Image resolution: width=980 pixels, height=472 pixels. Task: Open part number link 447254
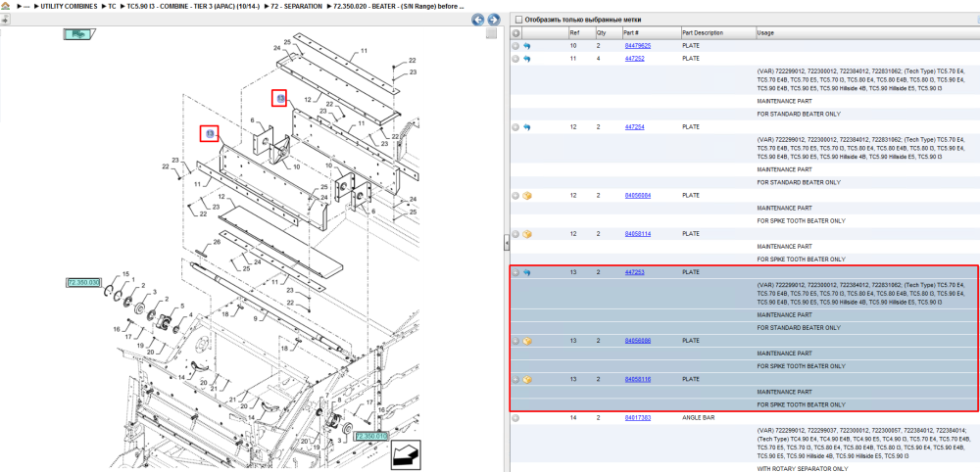pyautogui.click(x=634, y=127)
